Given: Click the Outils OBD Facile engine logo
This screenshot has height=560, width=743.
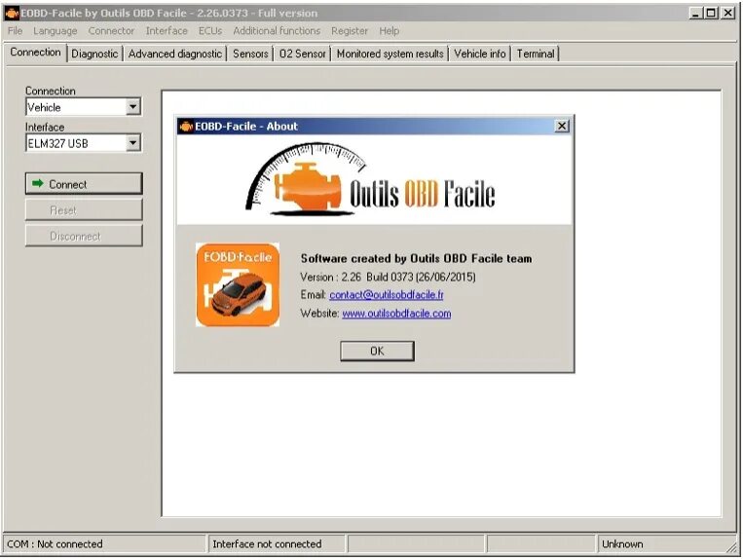Looking at the screenshot, I should [371, 179].
